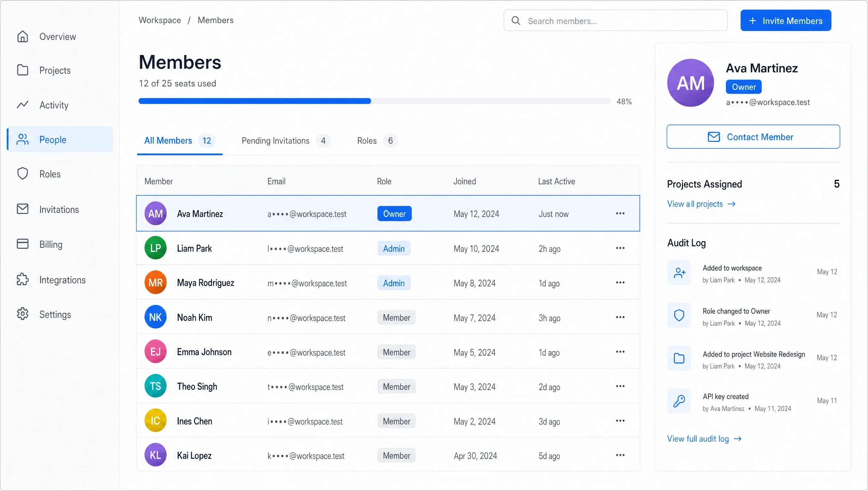
Task: Click Workspace in the breadcrumb
Action: [x=160, y=20]
